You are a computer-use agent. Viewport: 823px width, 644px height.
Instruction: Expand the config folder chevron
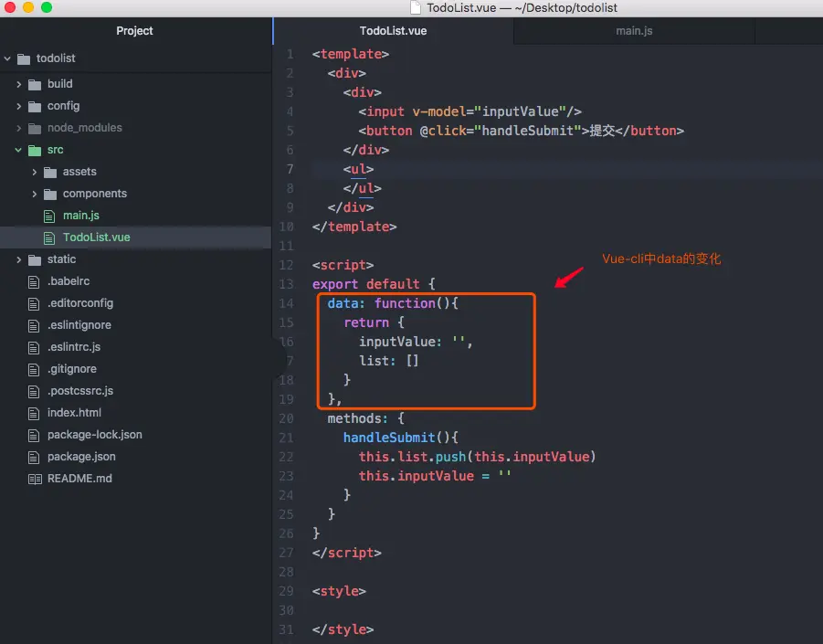click(x=19, y=107)
